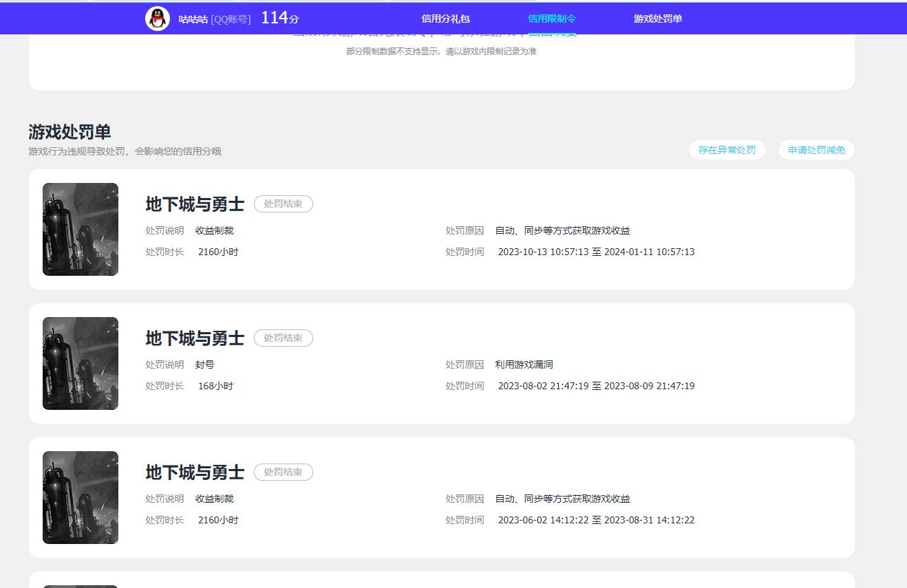
Task: Click the 地下城与勇士 title in the 2023-06-02 penalty card
Action: (x=195, y=472)
